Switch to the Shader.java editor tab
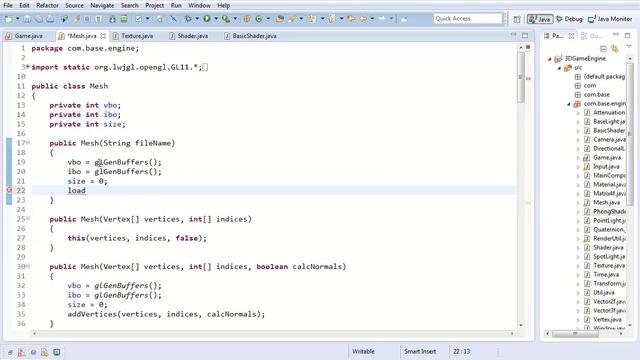 click(x=189, y=36)
